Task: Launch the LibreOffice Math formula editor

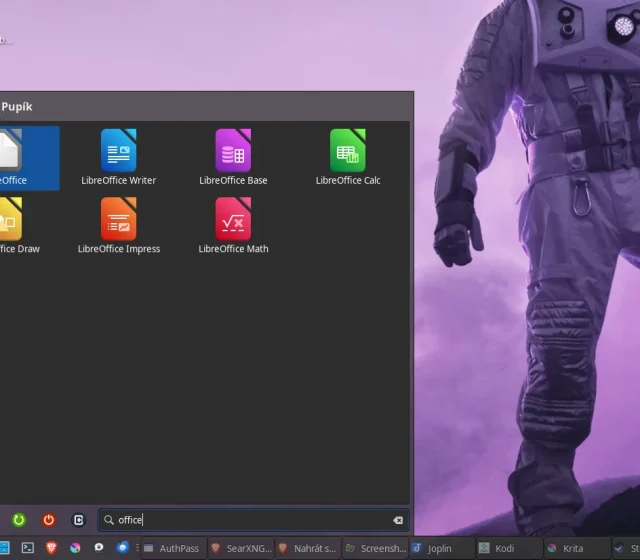Action: point(233,226)
